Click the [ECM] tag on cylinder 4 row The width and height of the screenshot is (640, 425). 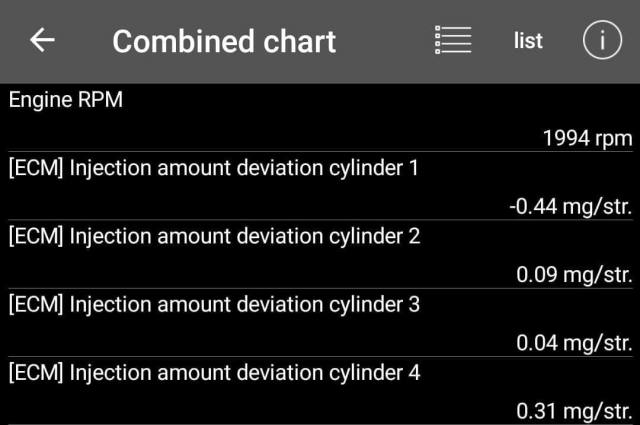coord(36,372)
